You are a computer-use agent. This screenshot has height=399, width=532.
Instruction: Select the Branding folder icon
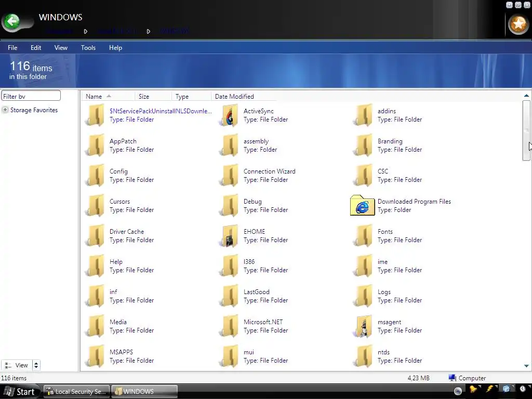click(364, 145)
